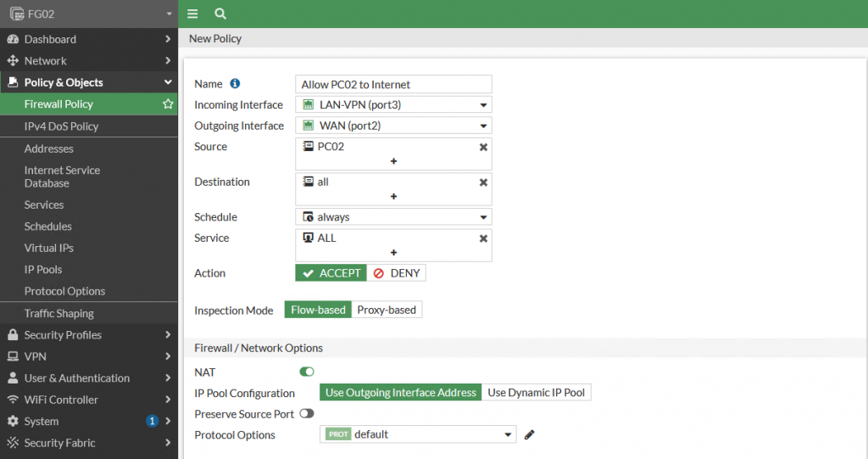Select Proxy-based inspection mode

[x=387, y=310]
